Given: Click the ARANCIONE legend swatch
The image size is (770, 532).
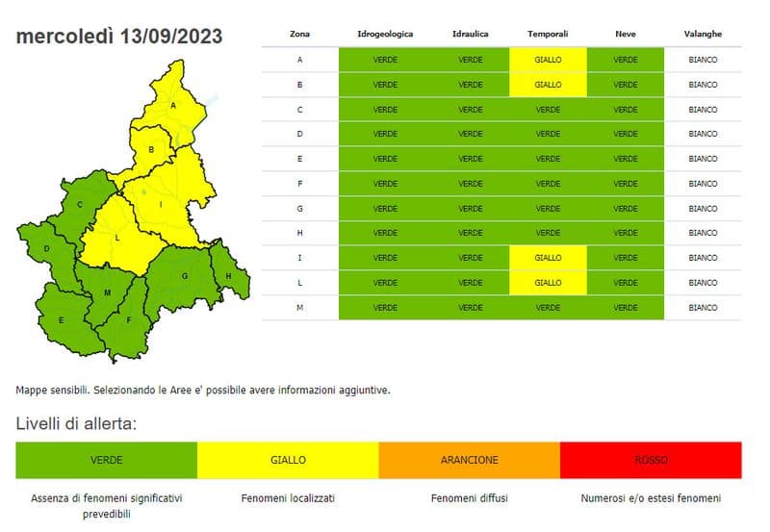Looking at the screenshot, I should pyautogui.click(x=469, y=460).
